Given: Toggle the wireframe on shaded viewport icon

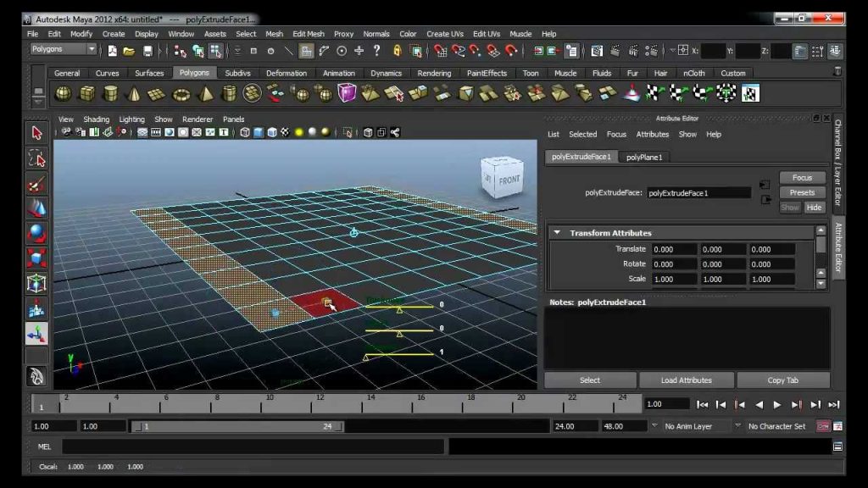Looking at the screenshot, I should click(272, 132).
